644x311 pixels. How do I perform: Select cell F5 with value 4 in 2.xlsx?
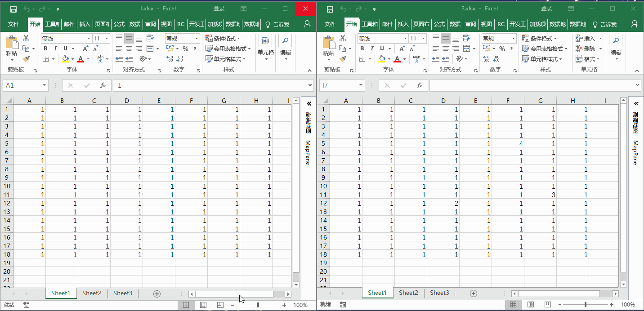point(508,143)
